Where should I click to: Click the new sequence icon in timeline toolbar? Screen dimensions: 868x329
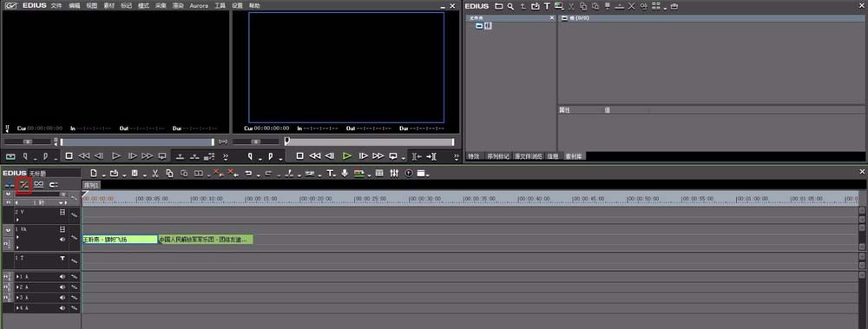coord(94,174)
